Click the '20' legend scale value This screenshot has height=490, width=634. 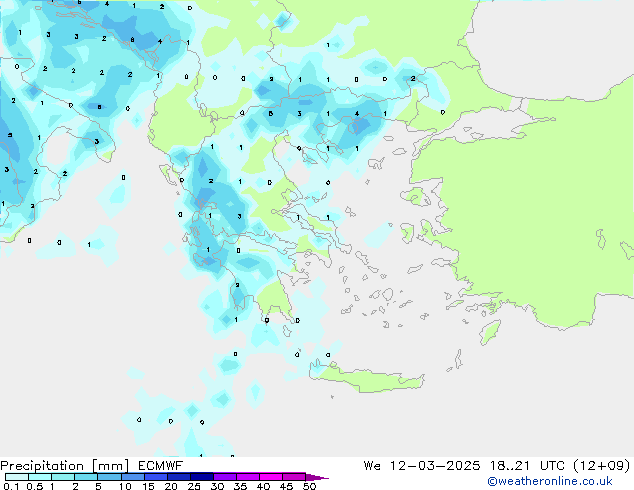[x=171, y=486]
